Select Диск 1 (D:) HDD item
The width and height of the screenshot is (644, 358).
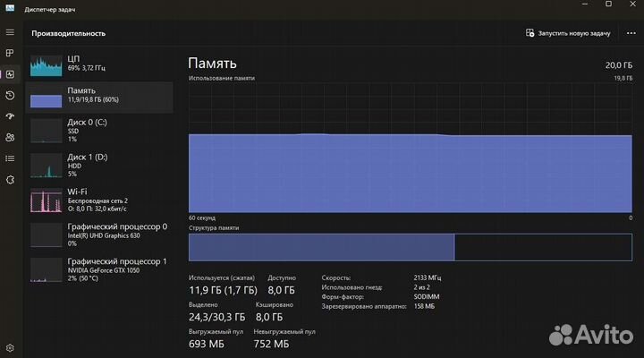[x=98, y=166]
